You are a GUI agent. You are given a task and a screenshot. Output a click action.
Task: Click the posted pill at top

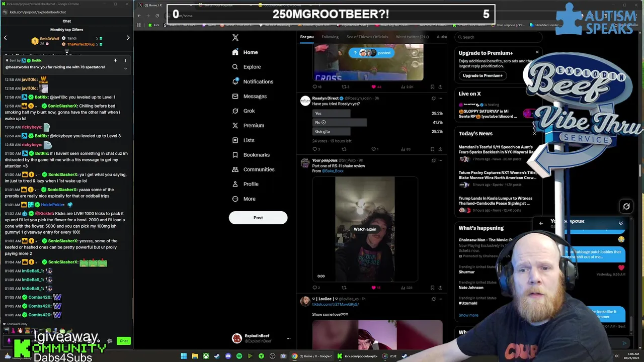(371, 53)
